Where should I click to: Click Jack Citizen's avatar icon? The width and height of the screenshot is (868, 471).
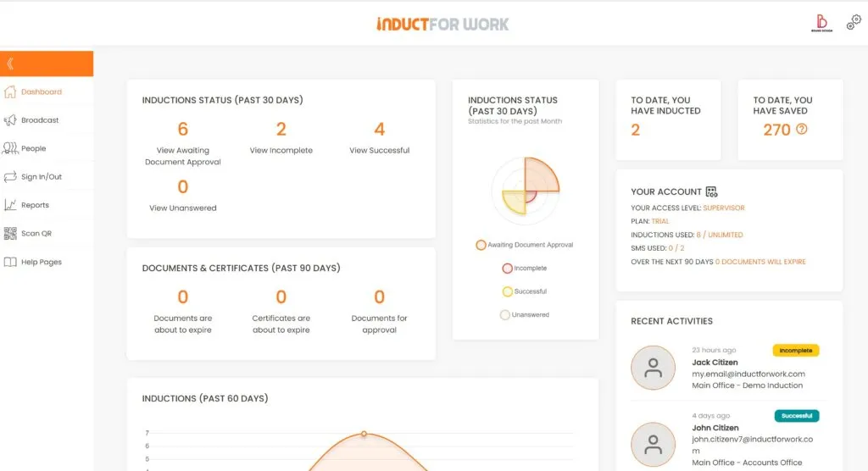coord(654,368)
